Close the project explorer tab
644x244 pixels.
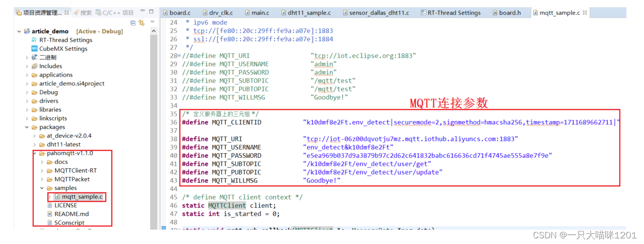(x=67, y=12)
